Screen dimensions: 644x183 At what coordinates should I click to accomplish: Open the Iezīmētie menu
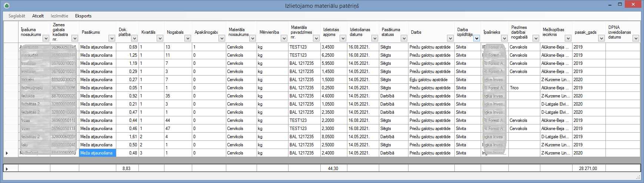(60, 16)
